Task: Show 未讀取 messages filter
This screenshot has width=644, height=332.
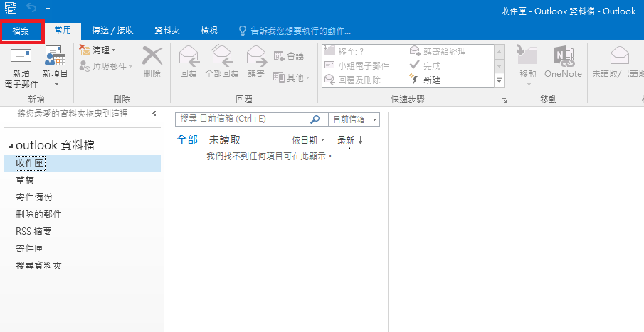Action: click(225, 140)
